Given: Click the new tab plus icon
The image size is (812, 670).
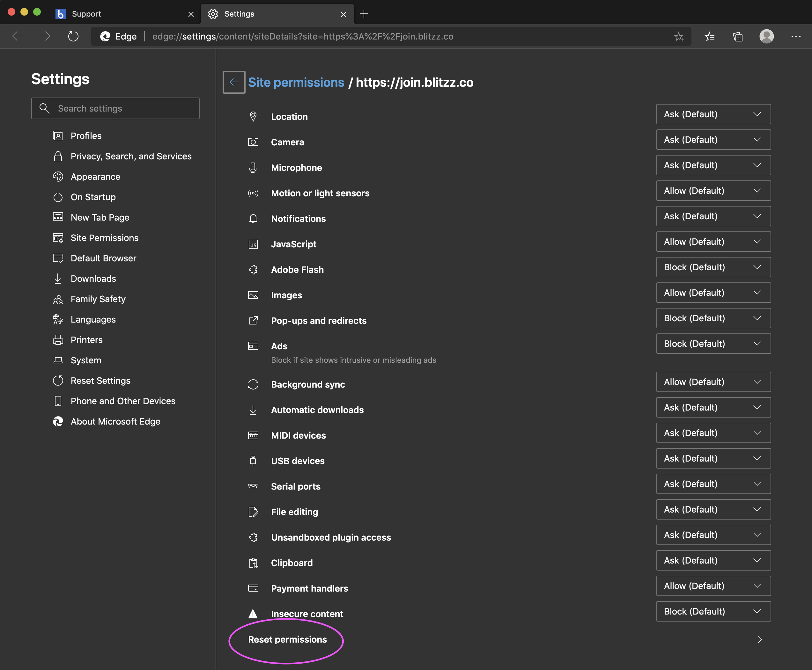Looking at the screenshot, I should (364, 14).
